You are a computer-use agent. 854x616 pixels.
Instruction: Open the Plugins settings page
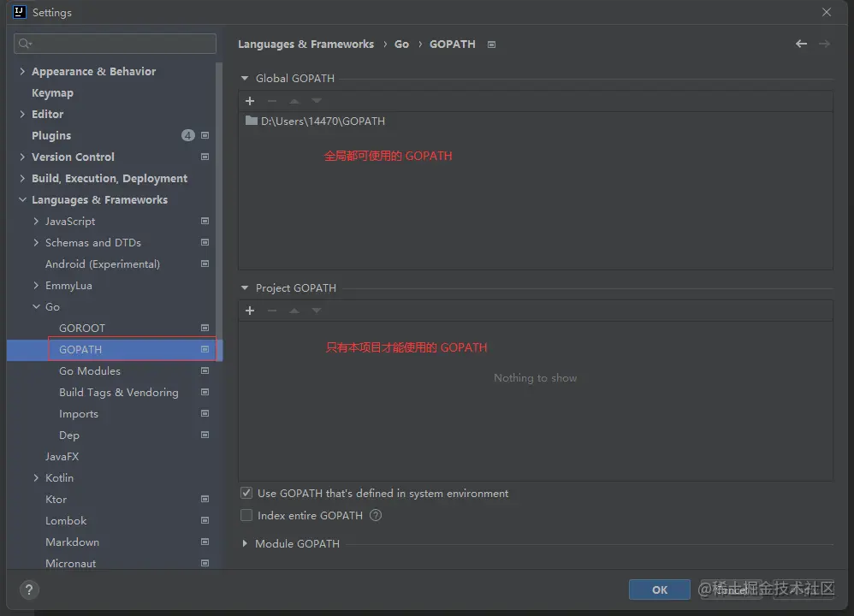[x=51, y=135]
